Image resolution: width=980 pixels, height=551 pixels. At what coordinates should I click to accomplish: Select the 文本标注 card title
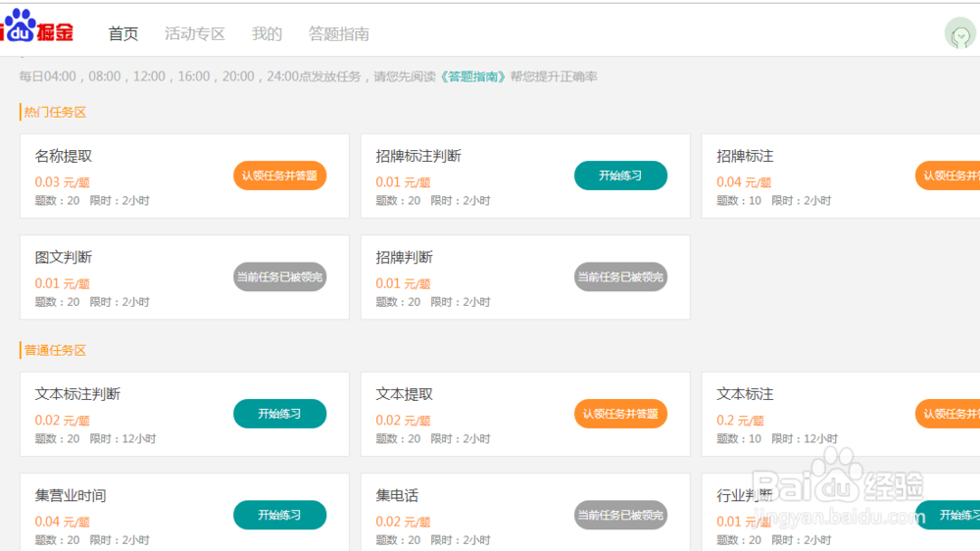point(745,395)
